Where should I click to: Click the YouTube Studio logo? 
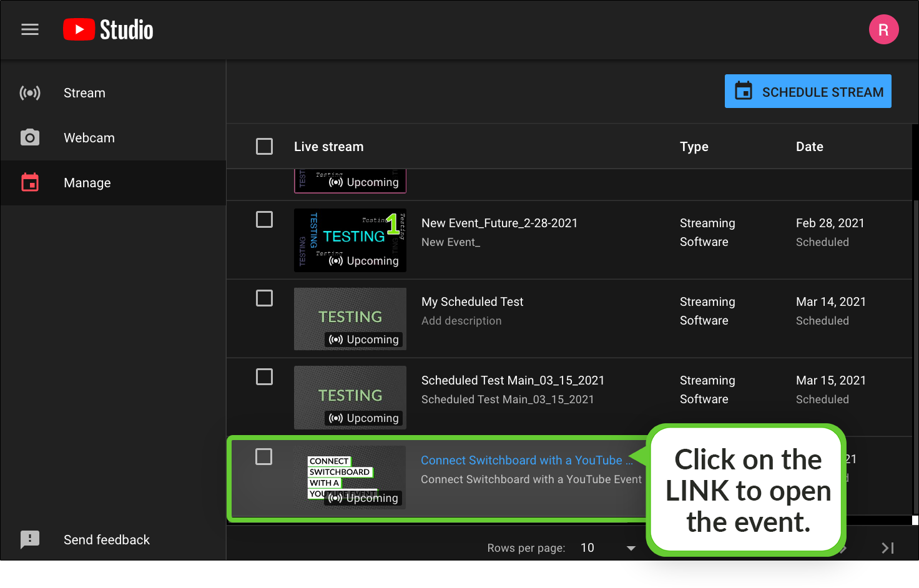click(x=108, y=30)
